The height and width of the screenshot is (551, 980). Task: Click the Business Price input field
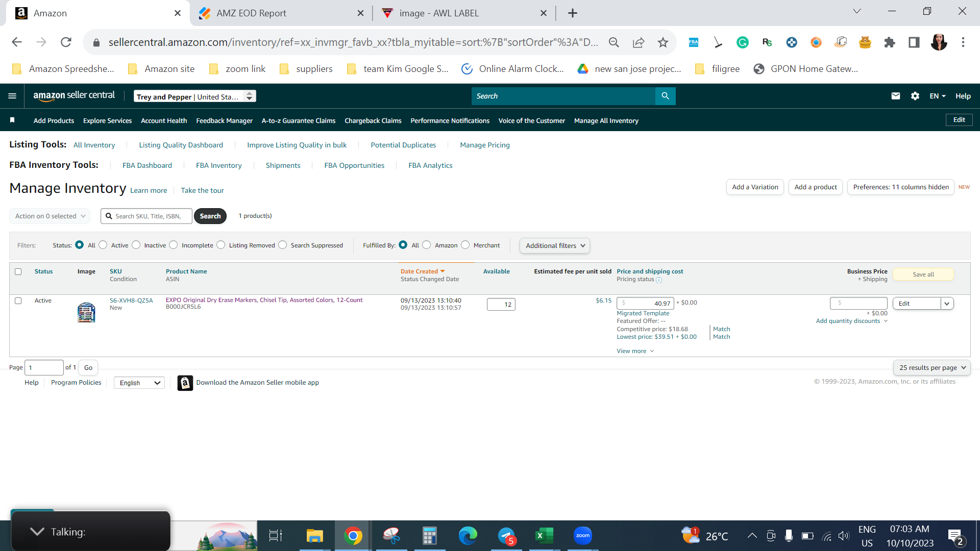point(859,303)
